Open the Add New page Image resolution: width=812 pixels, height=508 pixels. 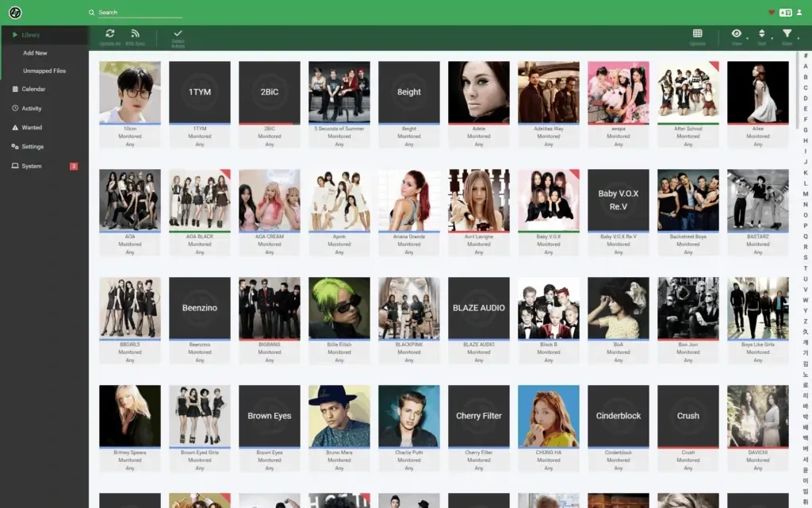click(x=35, y=53)
